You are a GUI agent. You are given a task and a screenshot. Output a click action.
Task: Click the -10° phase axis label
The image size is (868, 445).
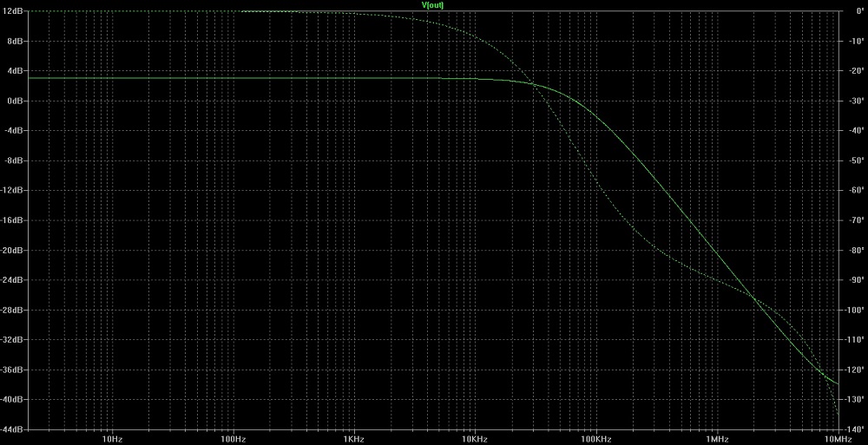pyautogui.click(x=857, y=42)
